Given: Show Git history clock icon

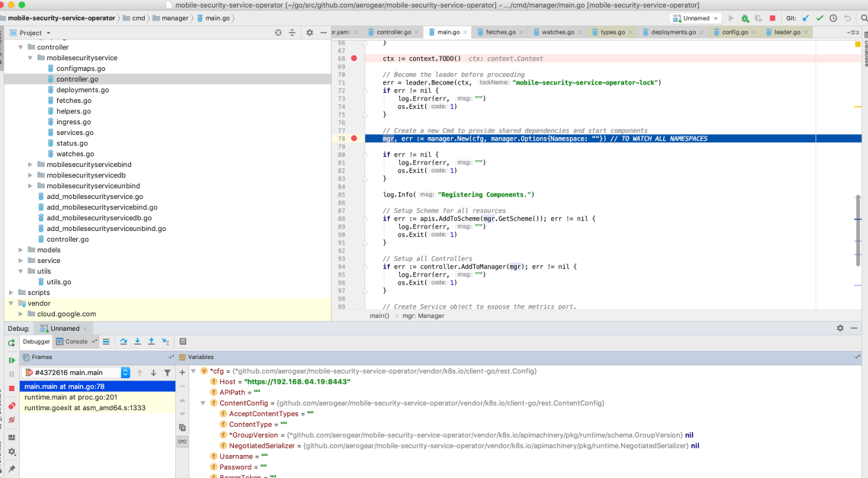Looking at the screenshot, I should [833, 18].
